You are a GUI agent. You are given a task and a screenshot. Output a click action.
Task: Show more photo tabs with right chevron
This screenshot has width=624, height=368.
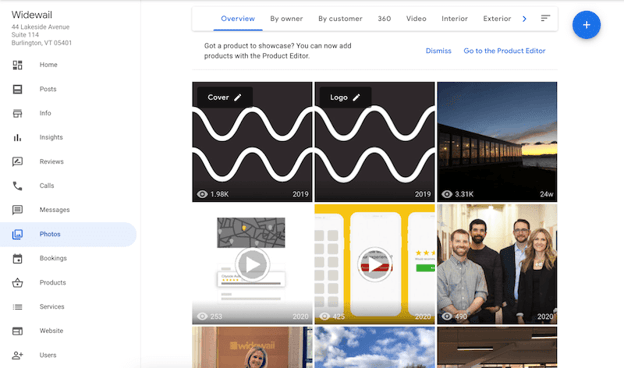tap(525, 19)
